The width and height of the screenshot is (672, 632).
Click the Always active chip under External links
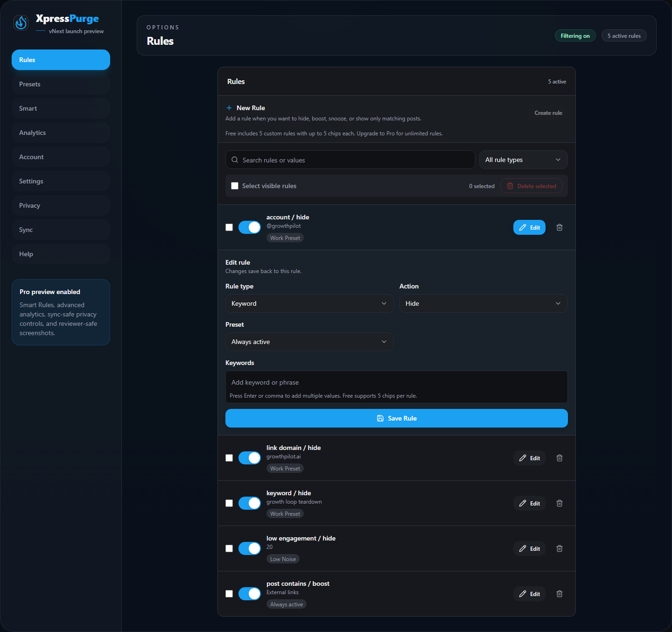point(287,604)
